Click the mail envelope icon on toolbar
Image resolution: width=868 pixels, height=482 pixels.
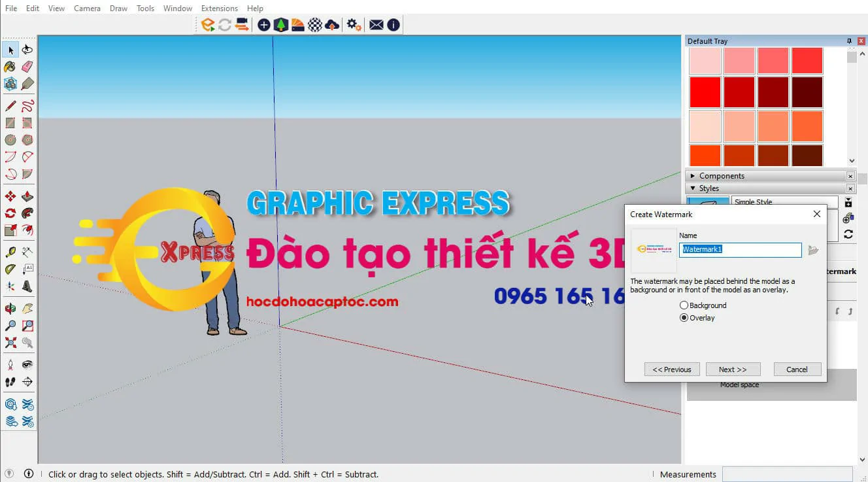376,24
